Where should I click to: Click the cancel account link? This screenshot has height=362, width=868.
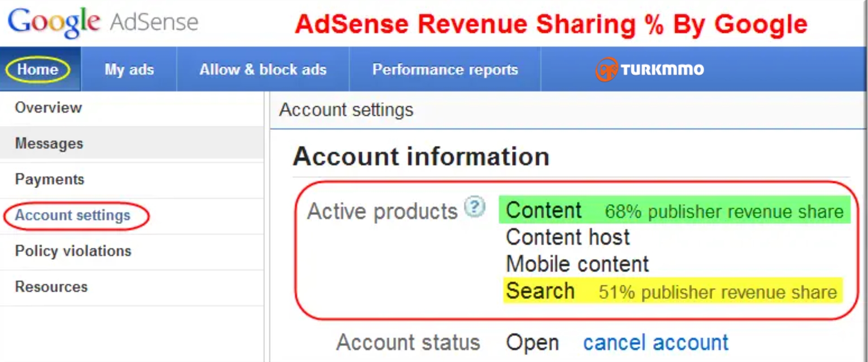[655, 343]
